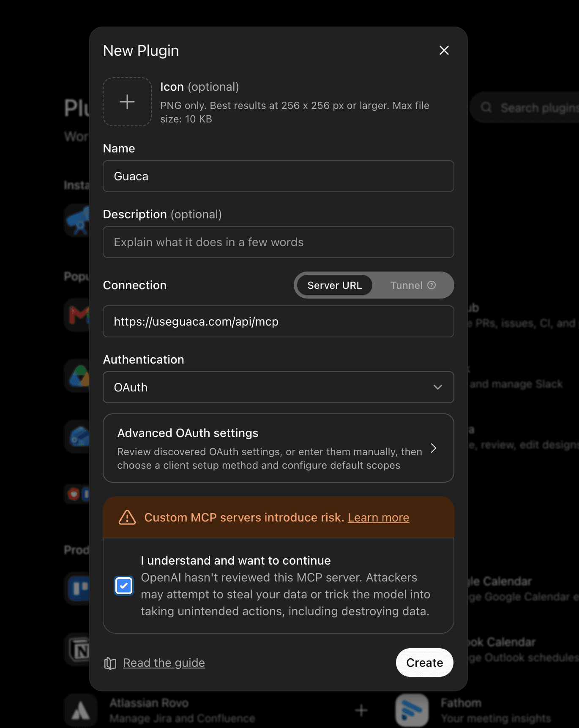Image resolution: width=579 pixels, height=728 pixels.
Task: Click the telescope plugin icon in background
Action: click(x=77, y=220)
